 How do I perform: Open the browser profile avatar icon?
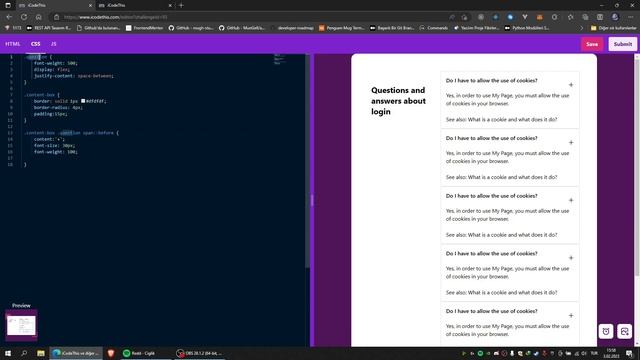pyautogui.click(x=615, y=17)
